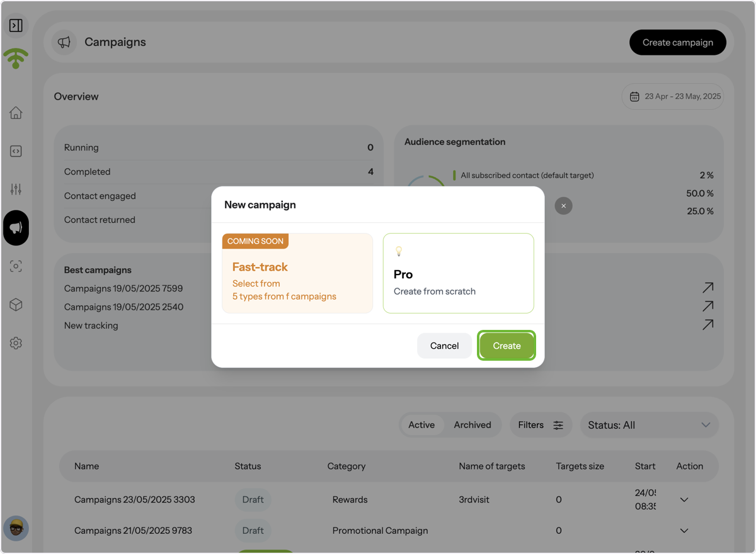Click Cancel in New campaign dialog
The width and height of the screenshot is (756, 554).
tap(444, 346)
